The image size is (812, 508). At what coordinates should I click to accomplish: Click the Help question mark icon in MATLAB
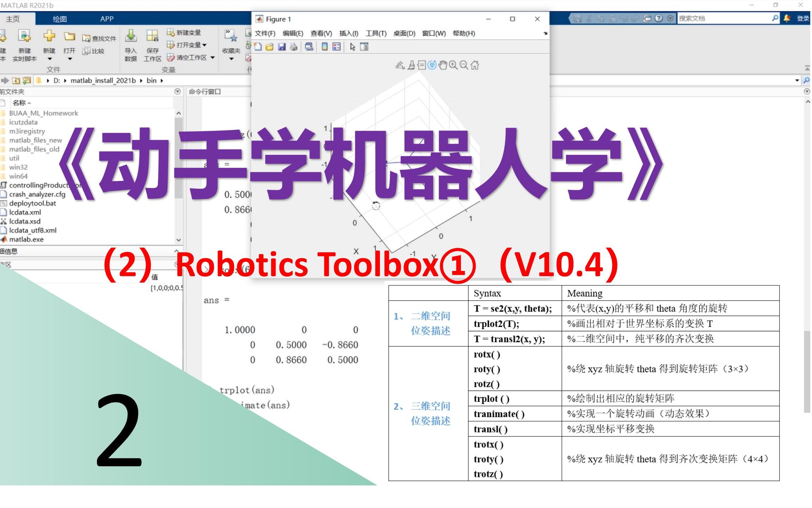point(659,18)
